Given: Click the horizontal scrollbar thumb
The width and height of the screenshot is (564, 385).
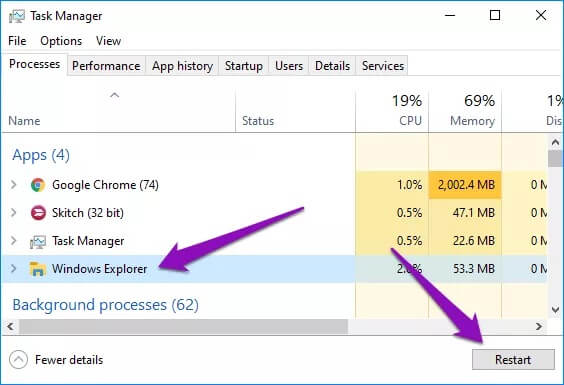Looking at the screenshot, I should pos(183,327).
